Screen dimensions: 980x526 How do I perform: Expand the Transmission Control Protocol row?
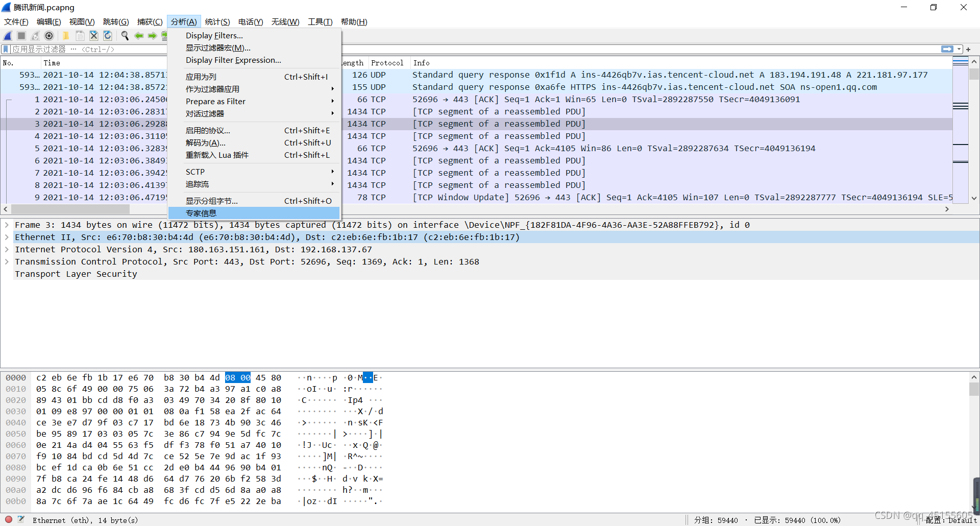click(x=7, y=262)
